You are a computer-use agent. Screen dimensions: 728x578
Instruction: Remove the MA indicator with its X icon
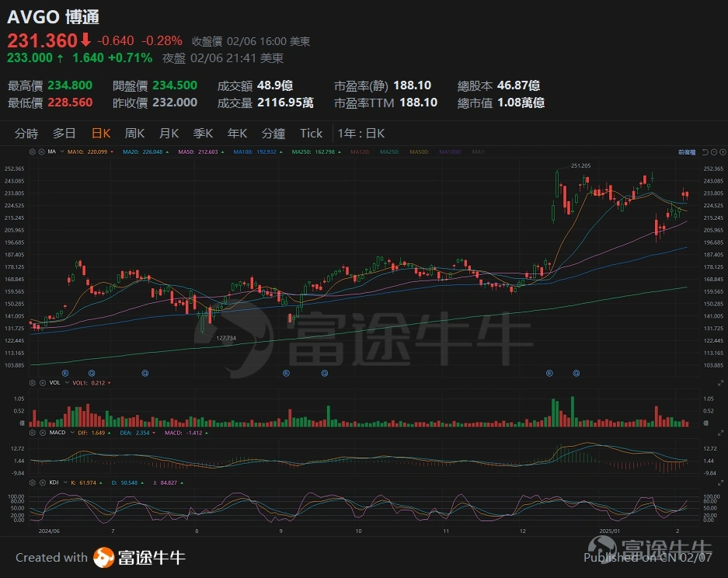click(x=41, y=151)
